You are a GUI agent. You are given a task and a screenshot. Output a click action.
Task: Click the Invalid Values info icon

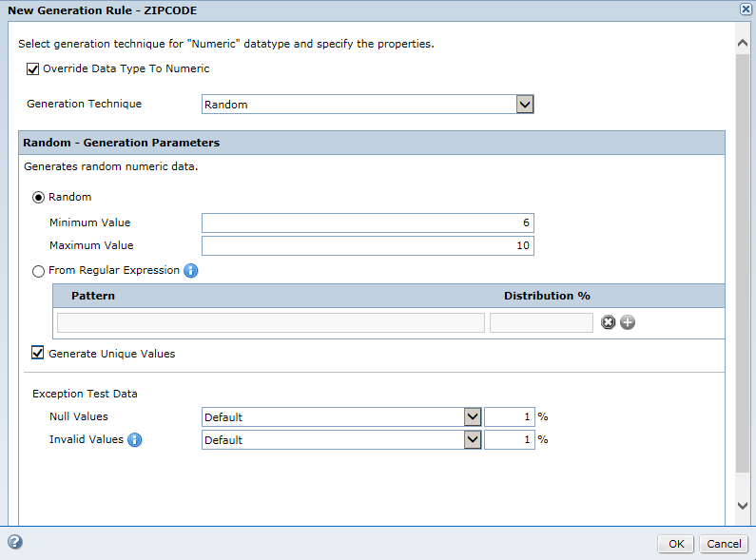135,440
